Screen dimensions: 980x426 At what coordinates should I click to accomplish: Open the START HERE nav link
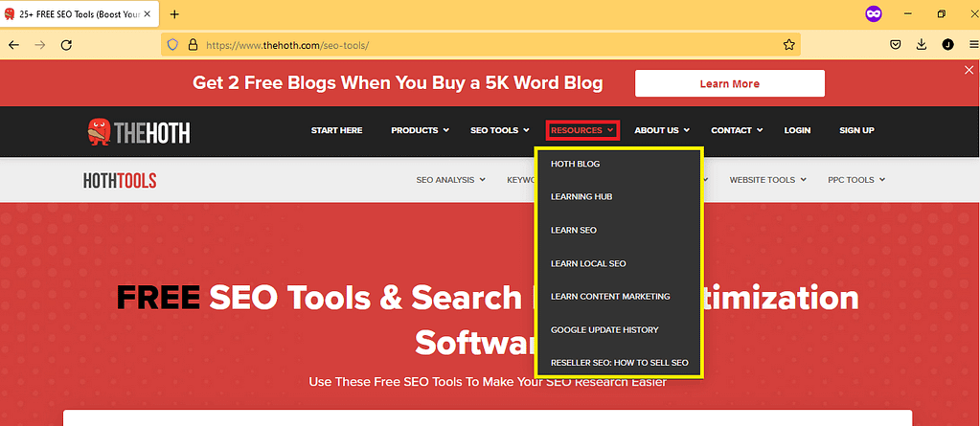(336, 130)
